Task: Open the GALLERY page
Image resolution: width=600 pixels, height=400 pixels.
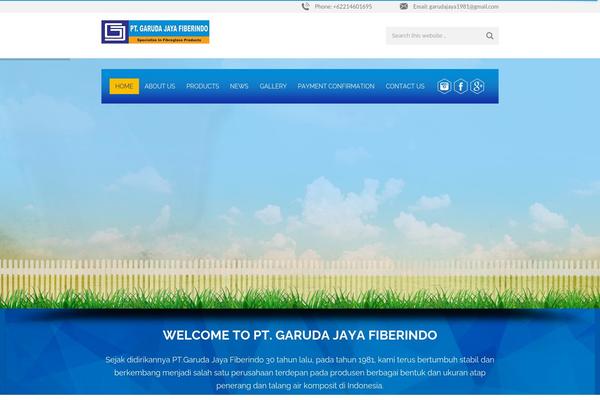Action: tap(273, 86)
